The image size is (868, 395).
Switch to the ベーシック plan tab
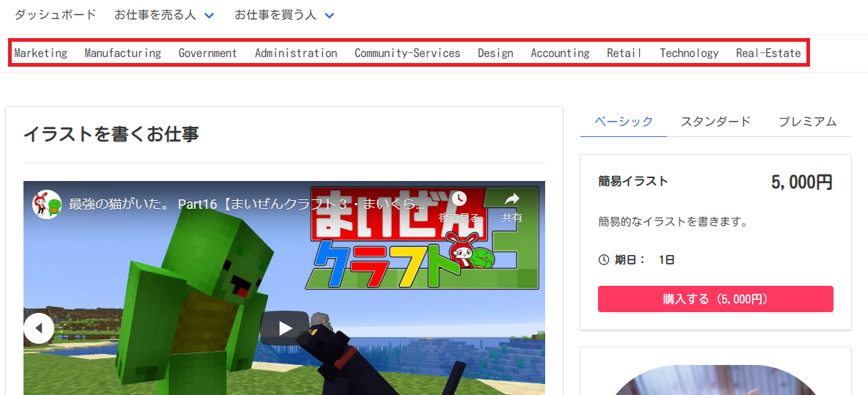(x=624, y=122)
